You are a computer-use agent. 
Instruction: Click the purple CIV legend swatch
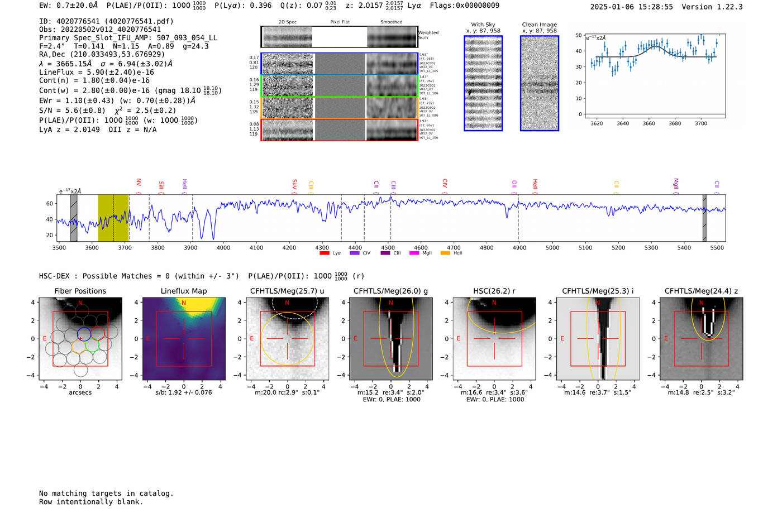[x=354, y=253]
